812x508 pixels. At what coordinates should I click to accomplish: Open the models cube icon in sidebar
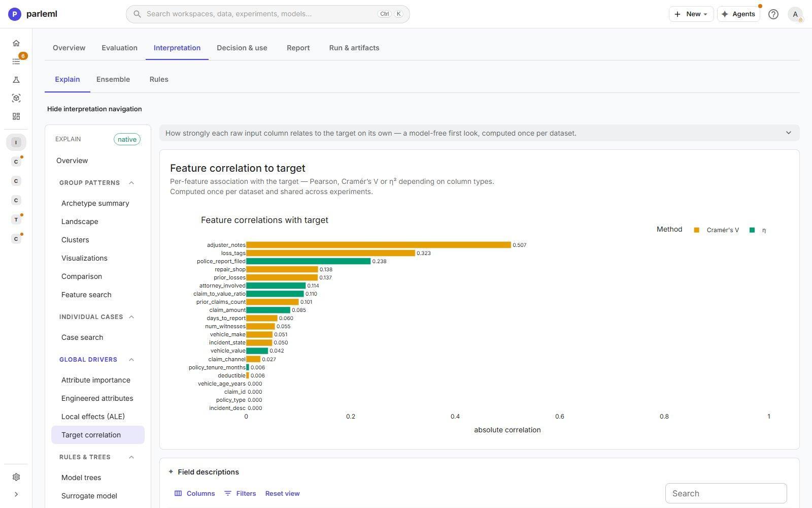point(16,98)
